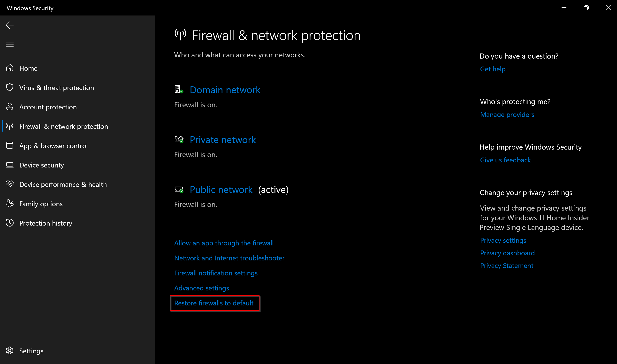Select the Virus & threat protection shield icon

click(10, 87)
